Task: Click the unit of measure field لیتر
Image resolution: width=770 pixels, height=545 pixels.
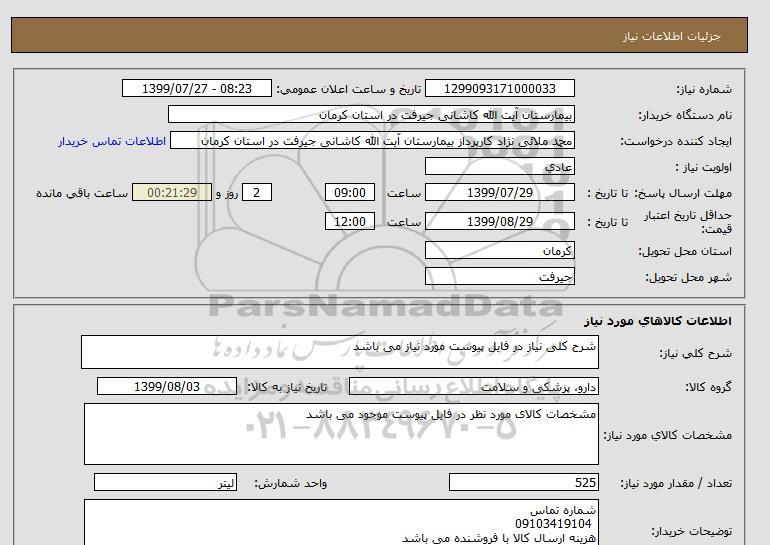Action: [x=165, y=482]
